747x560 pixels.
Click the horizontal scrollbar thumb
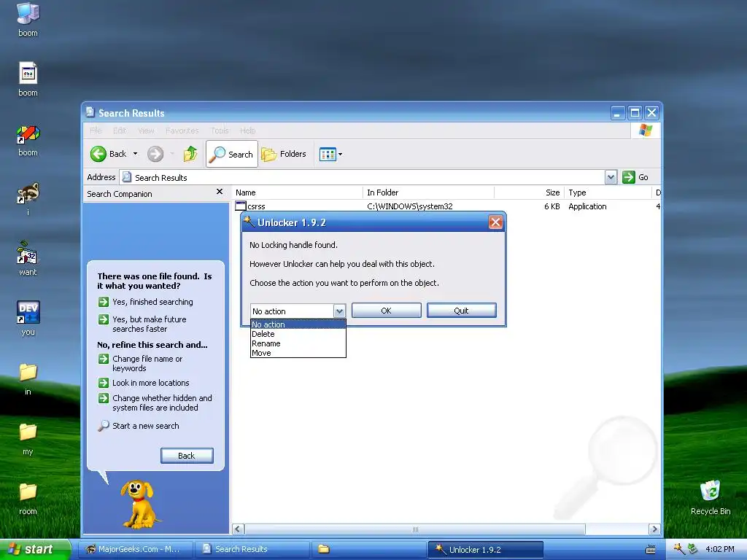click(x=415, y=529)
